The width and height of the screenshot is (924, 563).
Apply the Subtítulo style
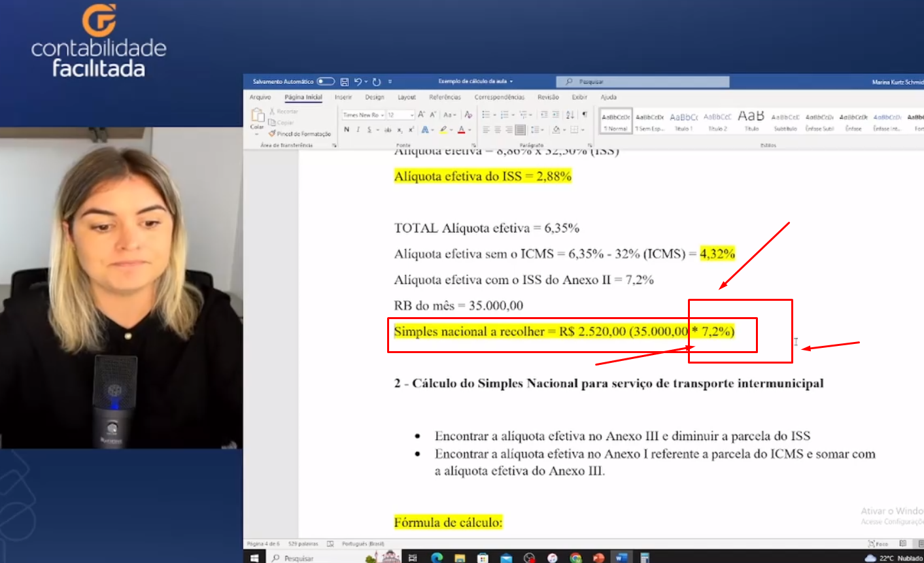[x=785, y=121]
